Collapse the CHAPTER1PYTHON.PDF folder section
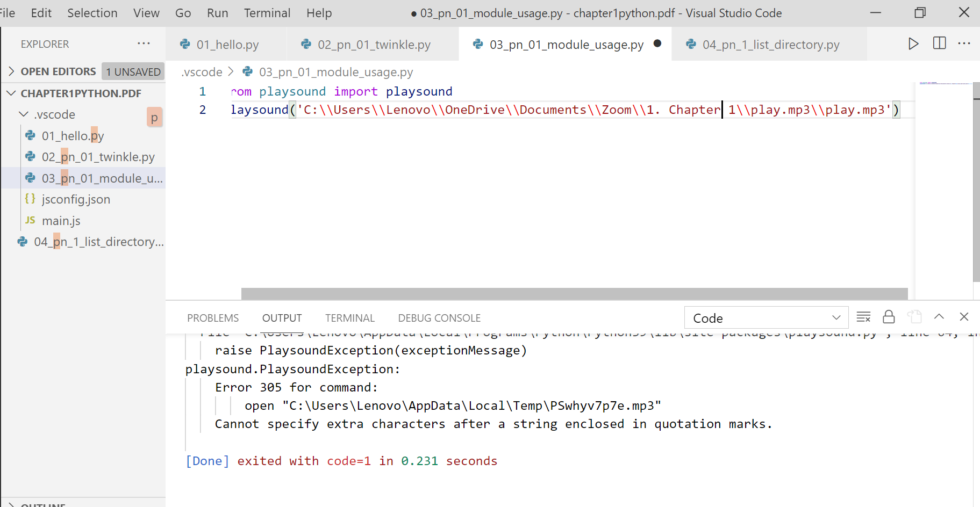 pyautogui.click(x=11, y=93)
